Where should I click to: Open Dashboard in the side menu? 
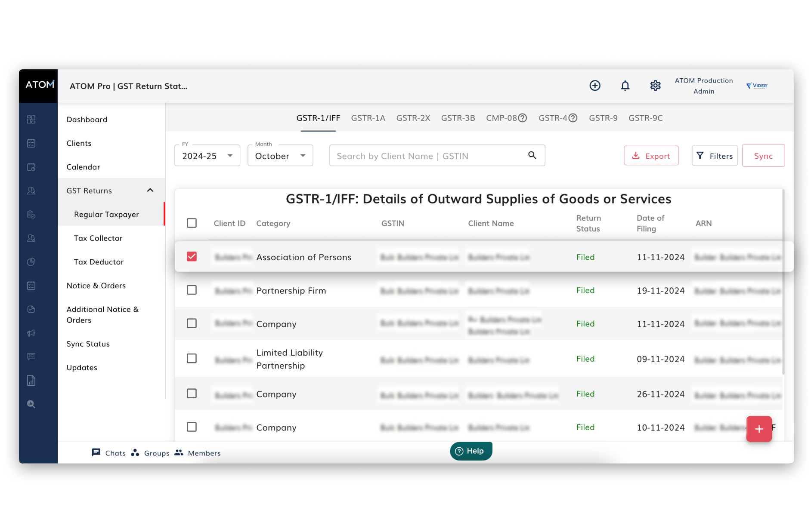pos(87,120)
